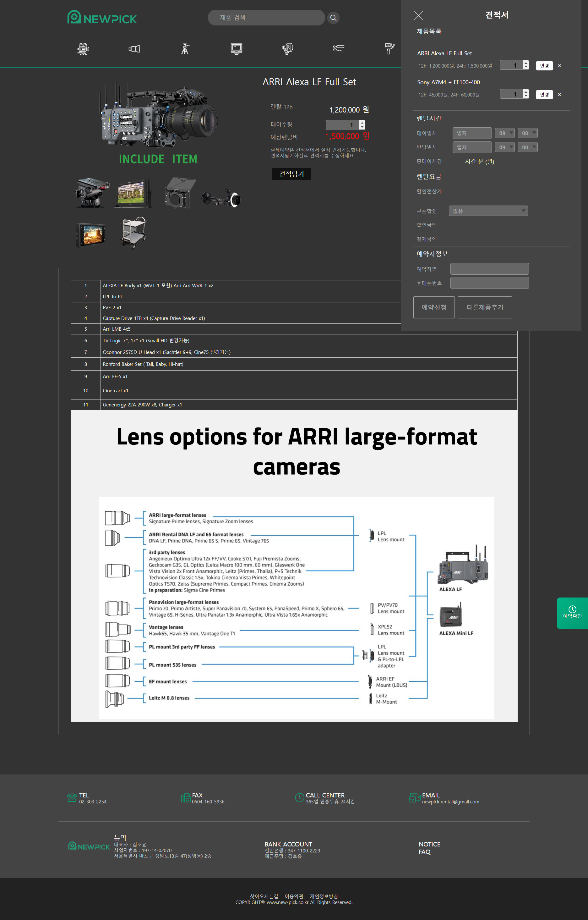Click the NEWPICK footer logo
Screen dimensions: 588x920
click(89, 846)
